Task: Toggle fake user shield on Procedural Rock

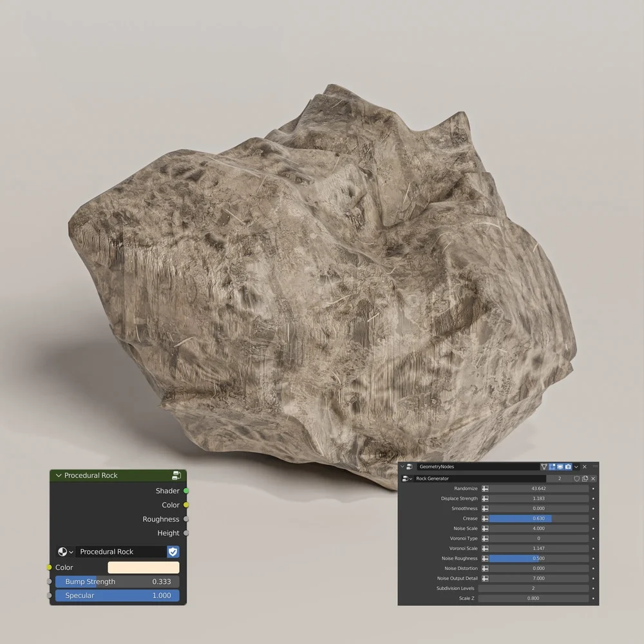Action: pyautogui.click(x=173, y=552)
